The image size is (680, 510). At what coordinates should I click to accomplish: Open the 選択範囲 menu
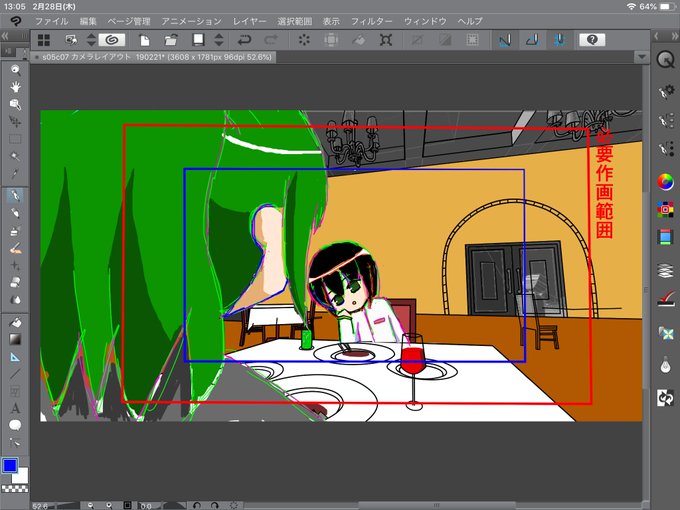click(294, 21)
